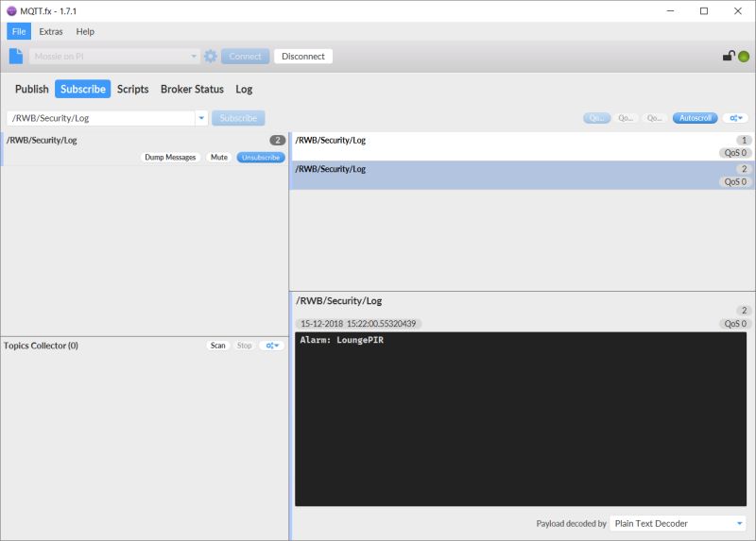Open the Extras menu

51,31
